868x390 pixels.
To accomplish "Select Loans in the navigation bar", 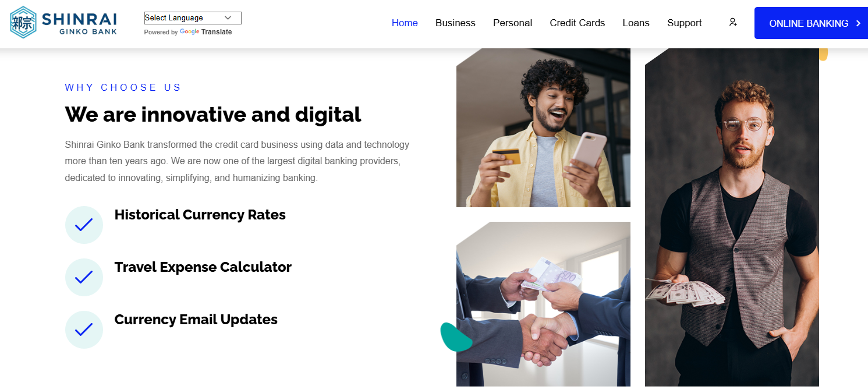I will (636, 23).
